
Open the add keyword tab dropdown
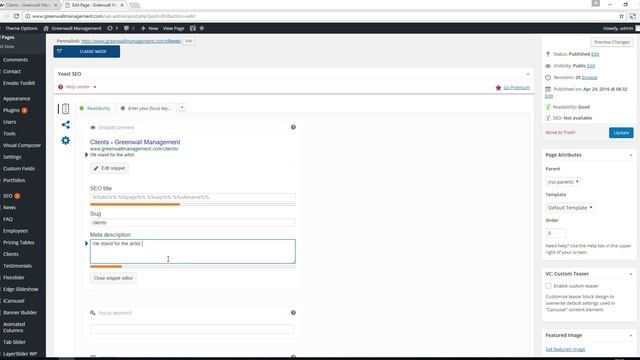[182, 108]
